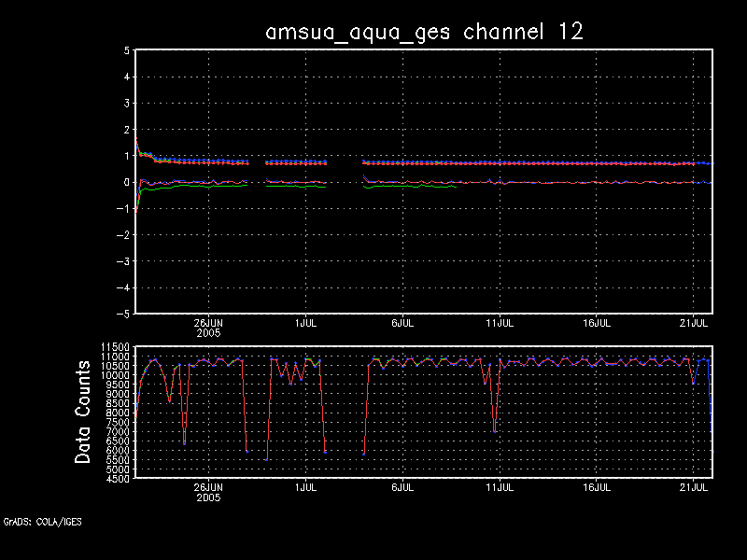The image size is (747, 560).
Task: Click the 11500 tick on Data Counts axis
Action: coord(114,347)
